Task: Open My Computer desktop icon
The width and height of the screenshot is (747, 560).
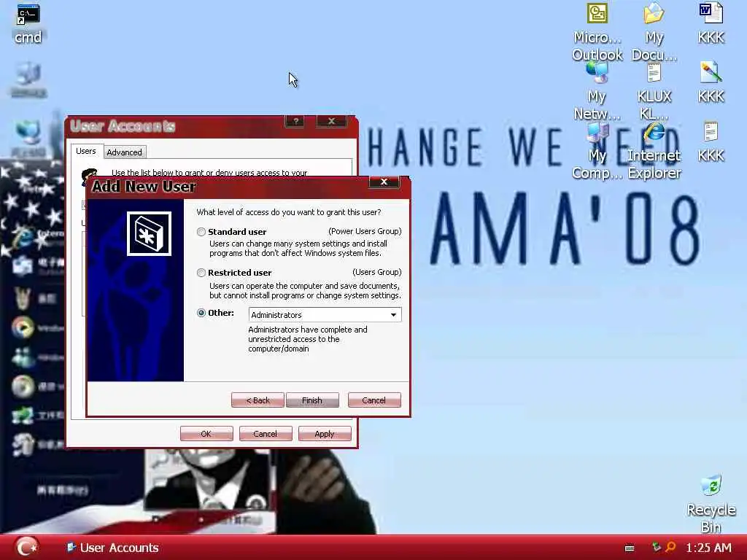Action: coord(597,150)
